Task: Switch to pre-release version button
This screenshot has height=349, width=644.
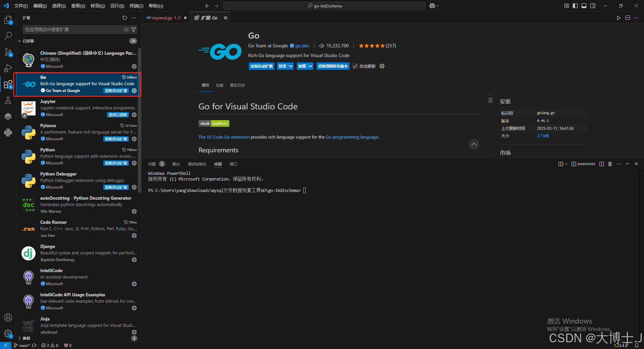Action: click(x=333, y=66)
